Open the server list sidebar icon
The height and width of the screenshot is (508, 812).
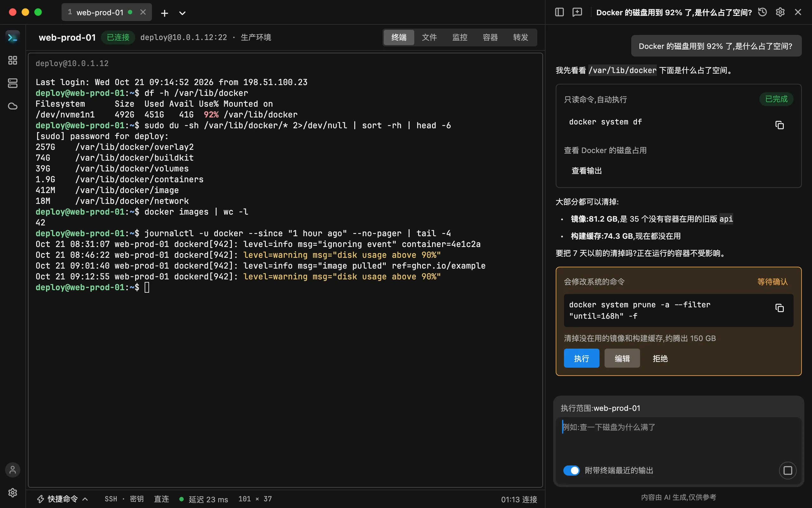13,83
